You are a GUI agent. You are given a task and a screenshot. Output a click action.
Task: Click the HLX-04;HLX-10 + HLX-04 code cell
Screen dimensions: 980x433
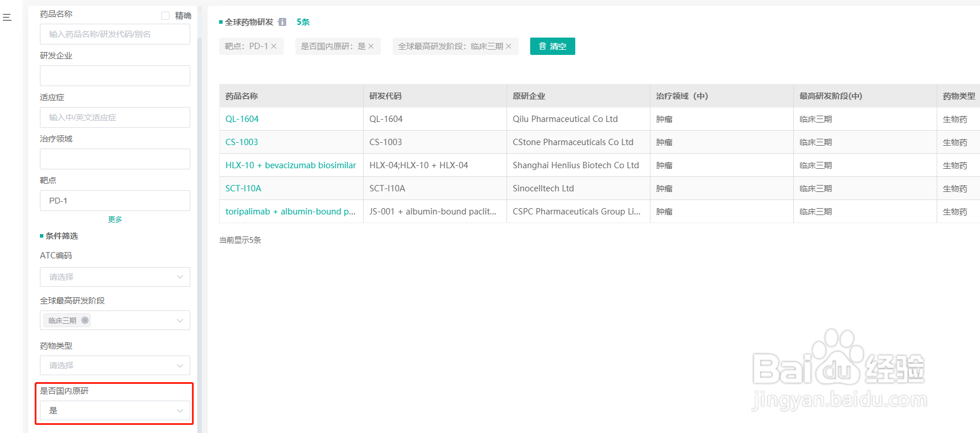pos(435,165)
